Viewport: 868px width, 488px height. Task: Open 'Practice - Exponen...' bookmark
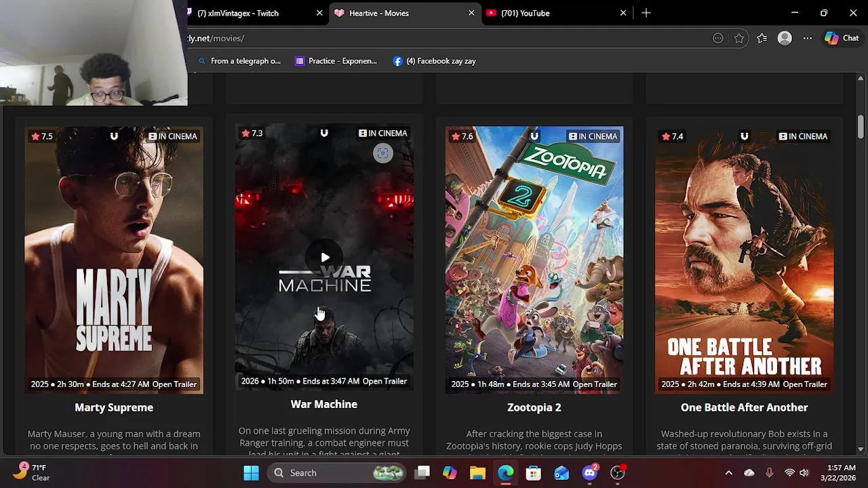(336, 61)
